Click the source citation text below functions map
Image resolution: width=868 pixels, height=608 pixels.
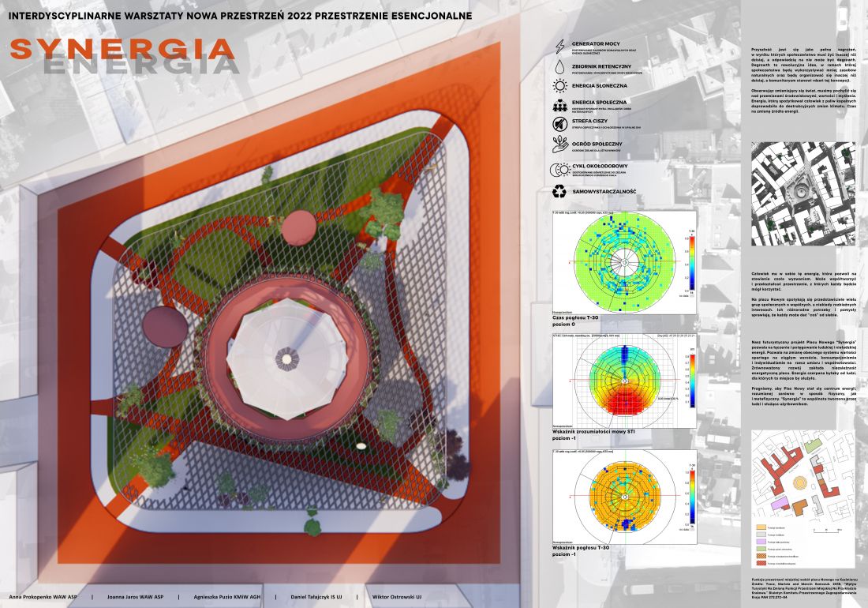click(803, 587)
